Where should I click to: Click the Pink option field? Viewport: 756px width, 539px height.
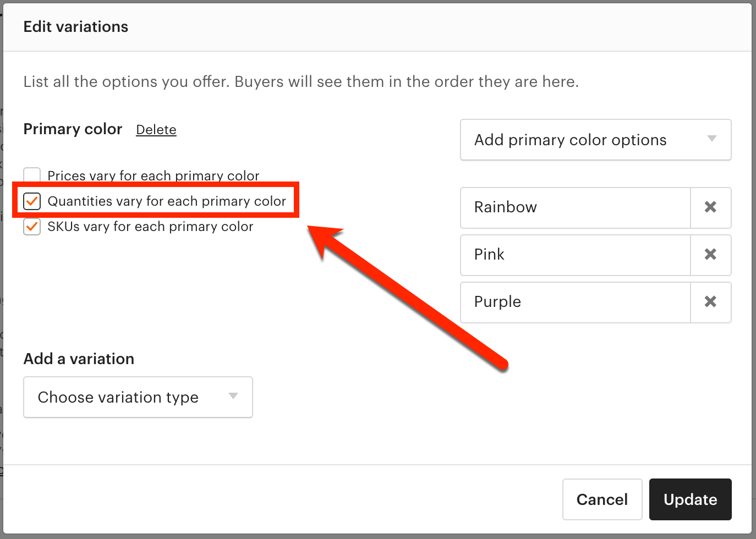(x=575, y=255)
